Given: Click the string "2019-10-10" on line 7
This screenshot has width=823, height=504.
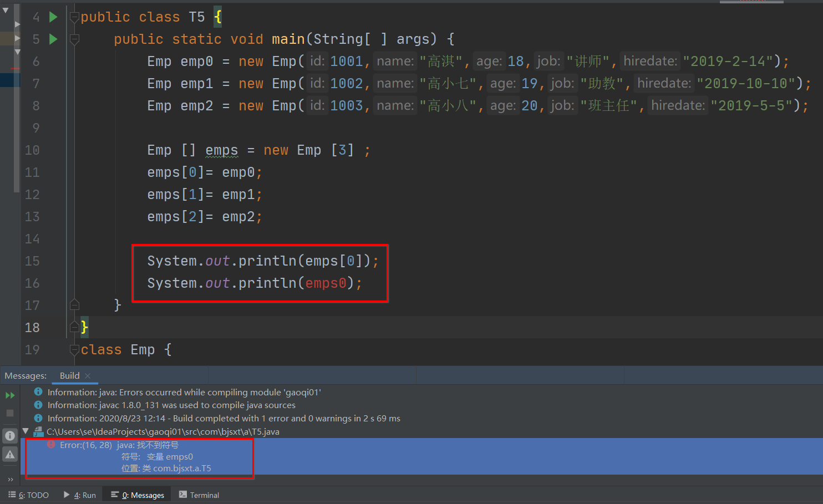Looking at the screenshot, I should [746, 83].
